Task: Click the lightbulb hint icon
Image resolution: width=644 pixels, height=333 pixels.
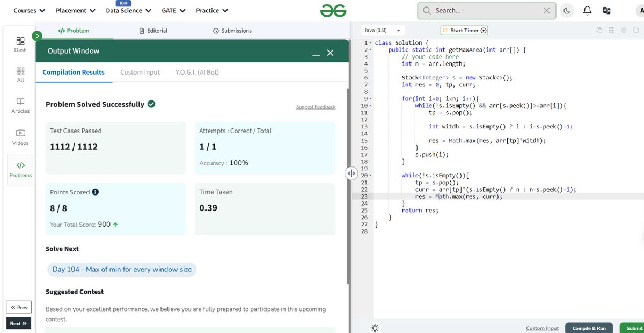Action: [x=375, y=328]
